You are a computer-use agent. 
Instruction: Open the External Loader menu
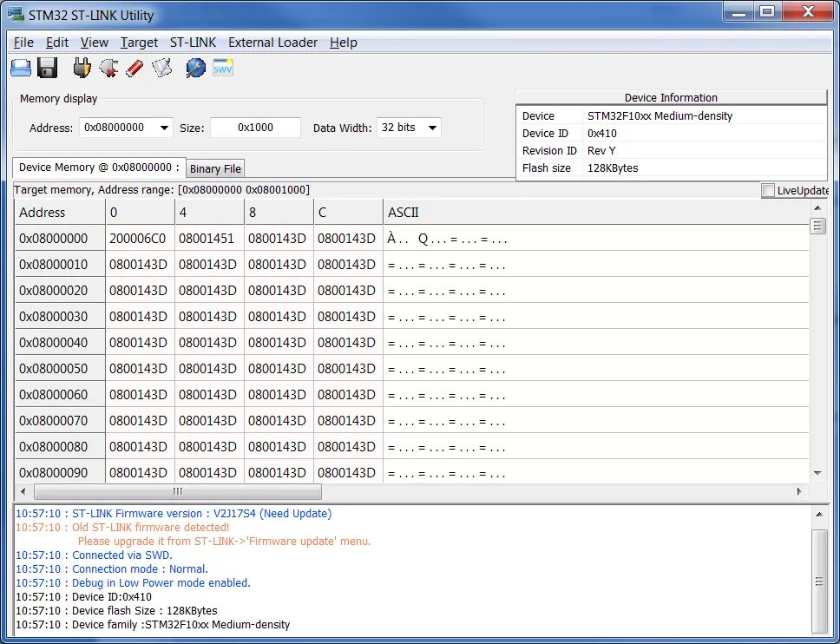coord(272,43)
